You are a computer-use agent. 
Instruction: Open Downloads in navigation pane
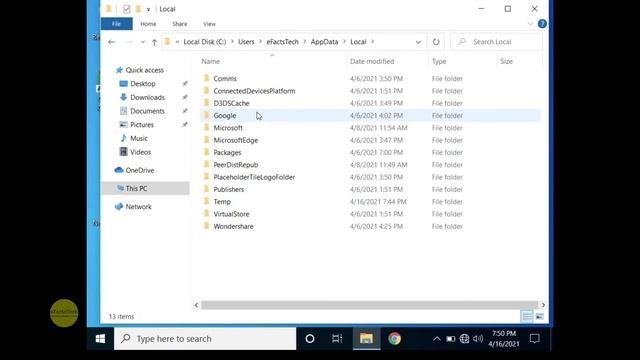147,98
